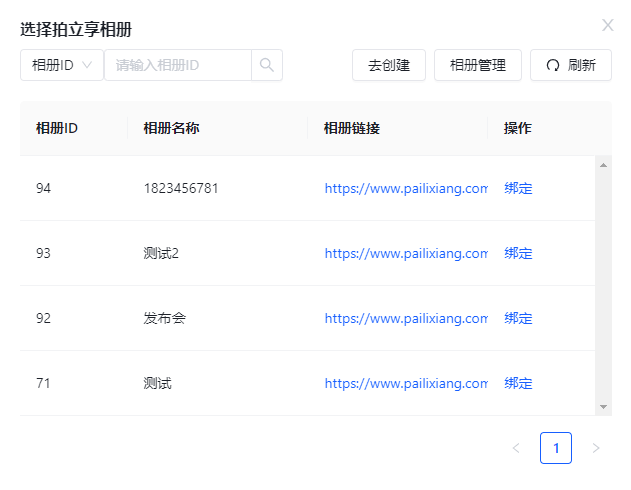Select album ID cell 92
The width and height of the screenshot is (631, 490).
(x=43, y=318)
